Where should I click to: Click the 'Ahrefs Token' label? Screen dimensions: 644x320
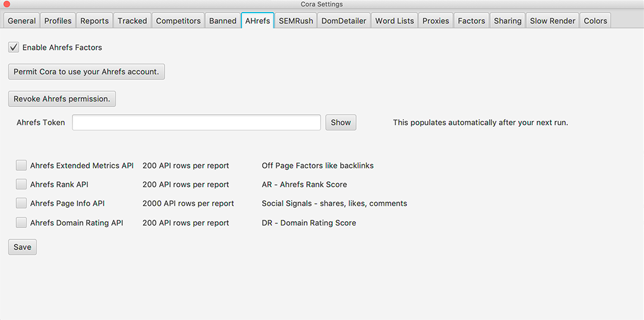[x=41, y=122]
